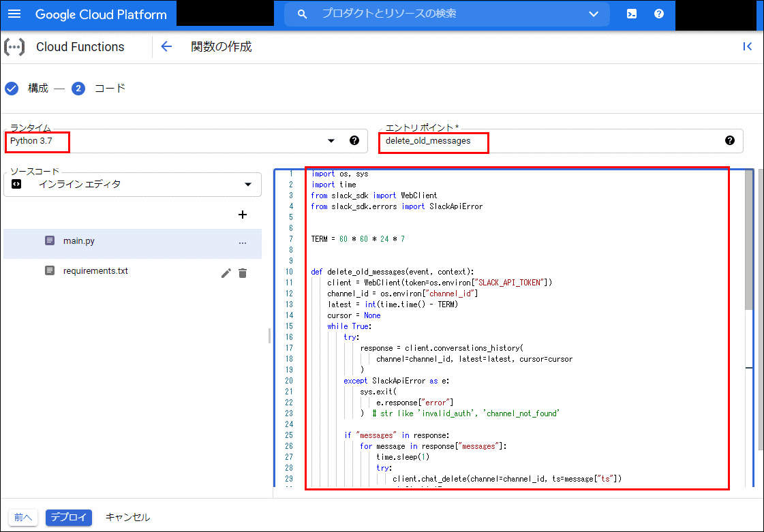Click the デプロイ deploy button
This screenshot has height=532, width=764.
click(69, 518)
